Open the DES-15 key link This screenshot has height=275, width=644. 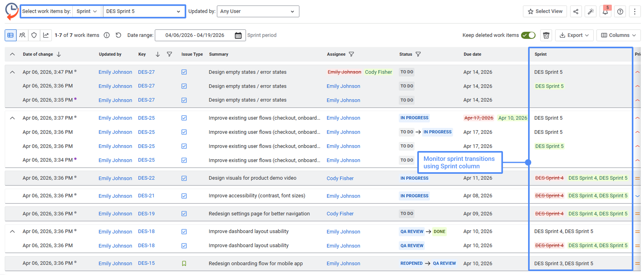(x=146, y=263)
